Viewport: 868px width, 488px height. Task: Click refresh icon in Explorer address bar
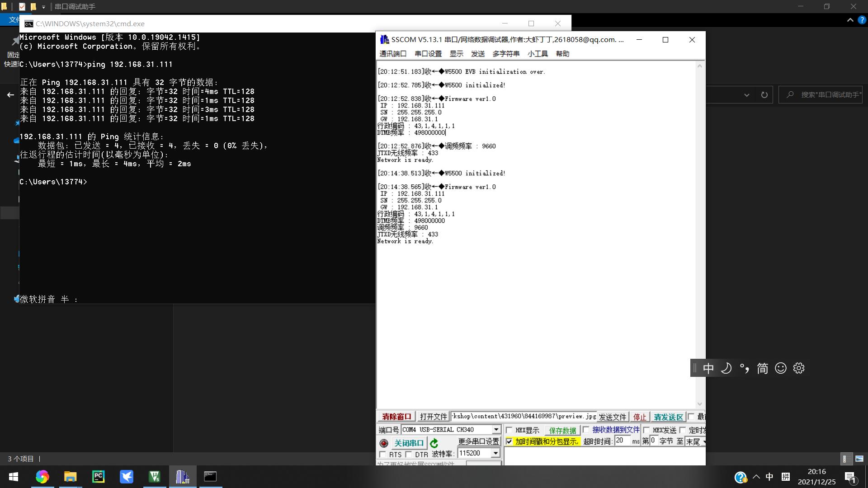click(x=764, y=95)
